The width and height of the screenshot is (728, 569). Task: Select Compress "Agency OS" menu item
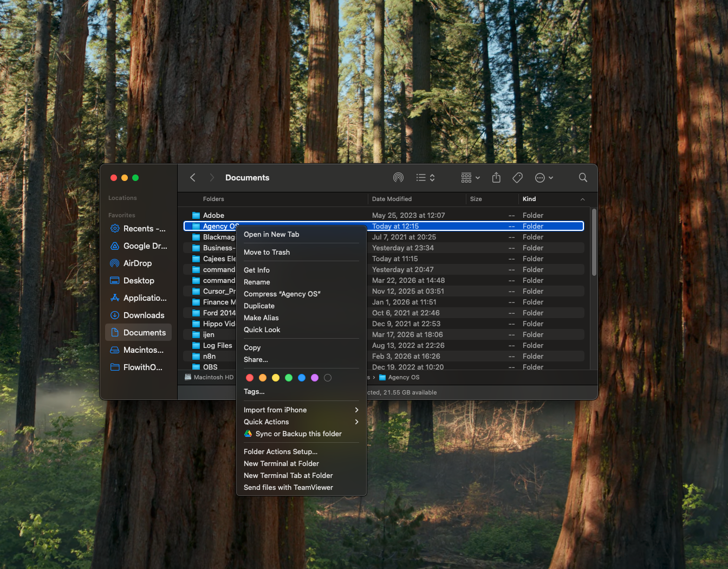point(282,293)
